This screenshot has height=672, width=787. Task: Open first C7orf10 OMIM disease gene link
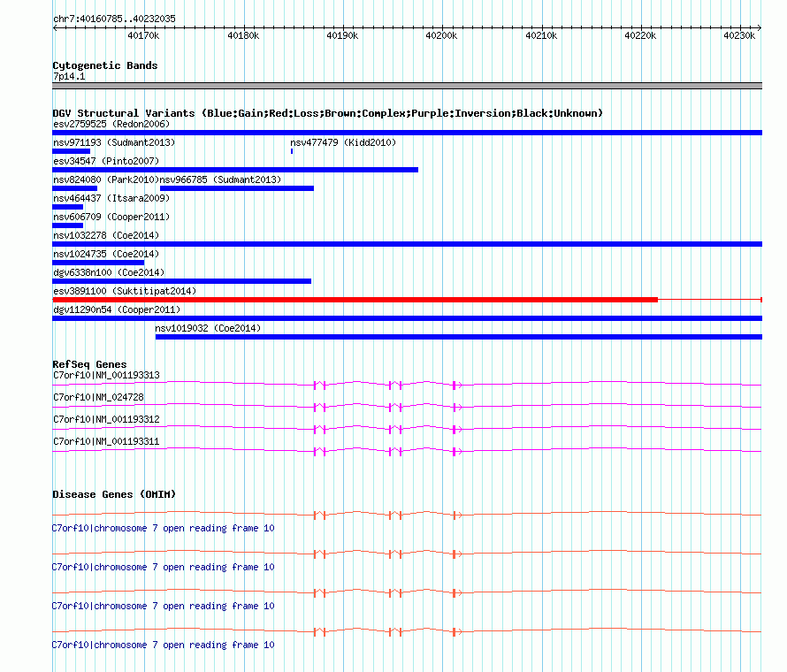pyautogui.click(x=163, y=528)
